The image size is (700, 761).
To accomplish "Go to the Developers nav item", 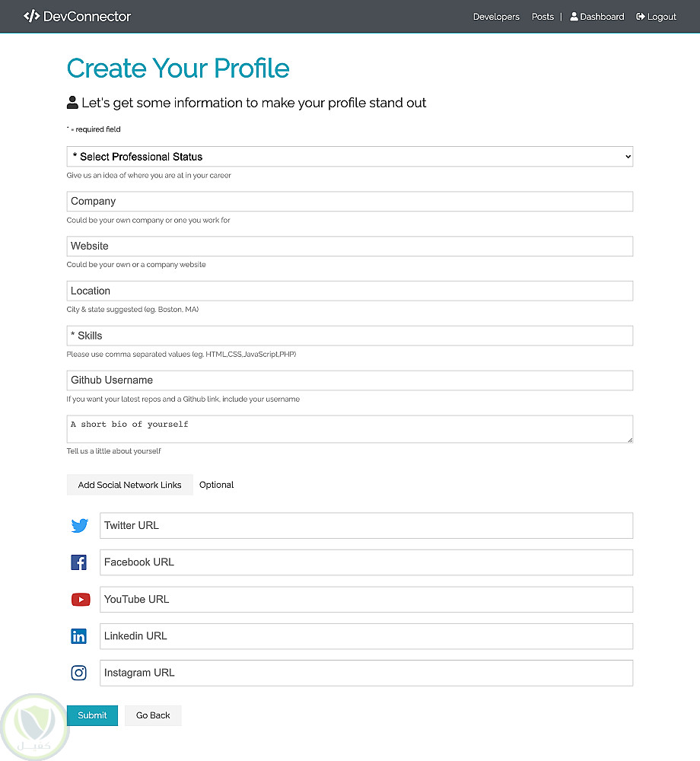I will tap(496, 17).
